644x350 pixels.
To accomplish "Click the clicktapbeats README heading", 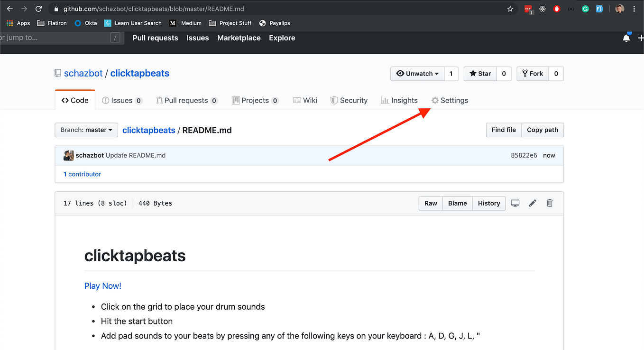I will tap(135, 256).
